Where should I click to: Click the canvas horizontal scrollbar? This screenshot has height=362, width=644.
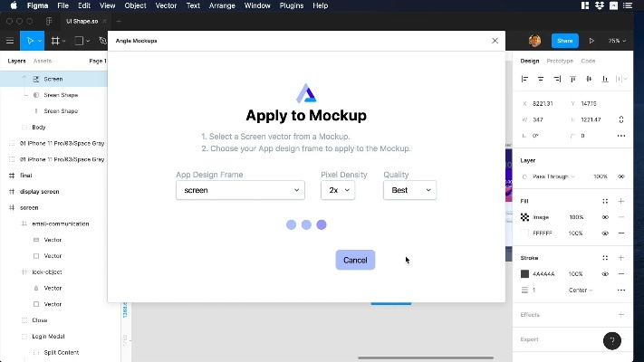pyautogui.click(x=426, y=357)
